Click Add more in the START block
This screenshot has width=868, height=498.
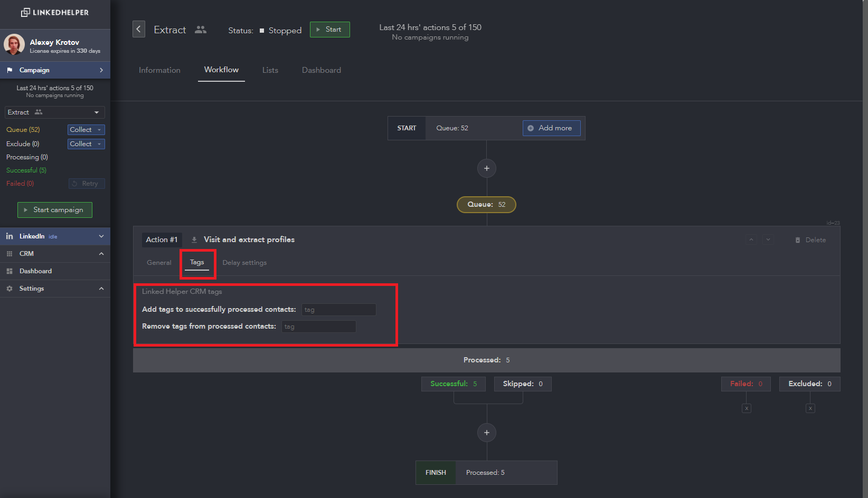pos(552,128)
